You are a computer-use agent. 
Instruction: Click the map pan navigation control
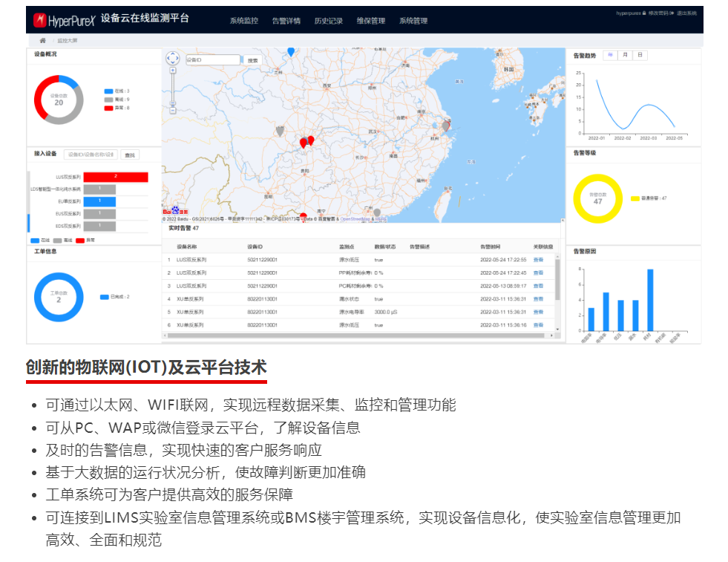click(173, 59)
